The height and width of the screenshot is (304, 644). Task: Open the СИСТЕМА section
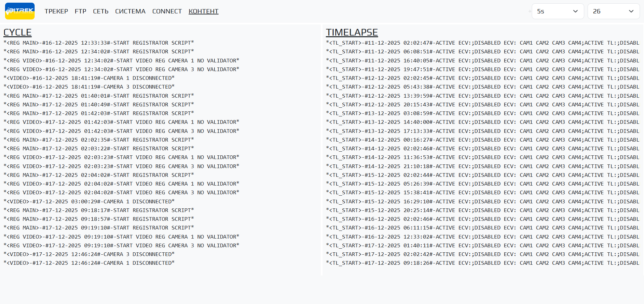tap(130, 11)
